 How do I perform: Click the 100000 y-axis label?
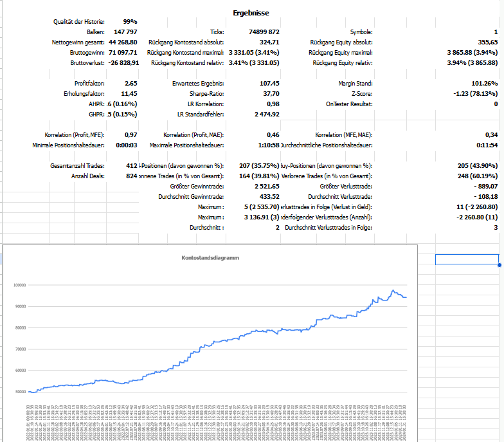[x=19, y=285]
